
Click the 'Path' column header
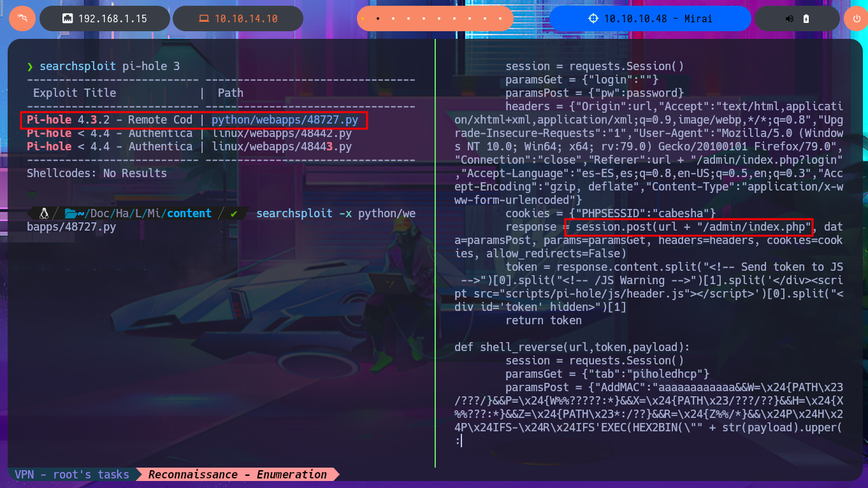point(231,93)
